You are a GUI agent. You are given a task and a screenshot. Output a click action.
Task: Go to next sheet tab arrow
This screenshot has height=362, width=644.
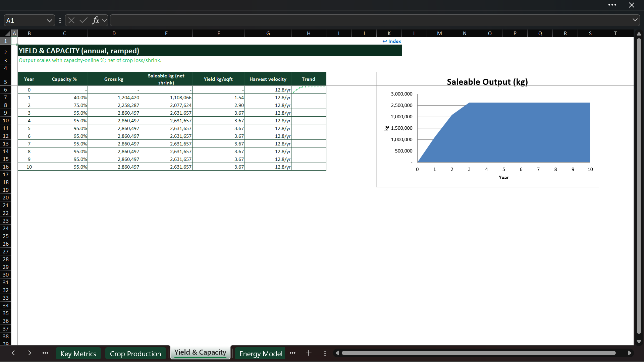[30, 353]
